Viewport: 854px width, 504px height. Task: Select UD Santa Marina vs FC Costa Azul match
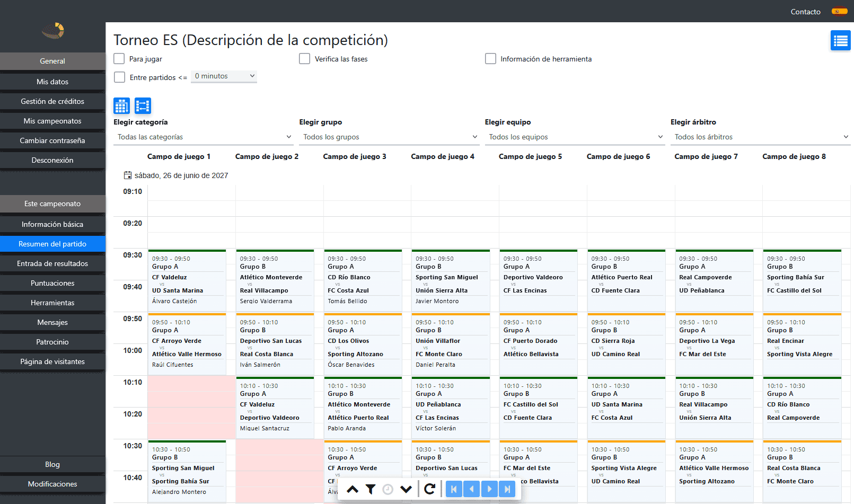(627, 408)
